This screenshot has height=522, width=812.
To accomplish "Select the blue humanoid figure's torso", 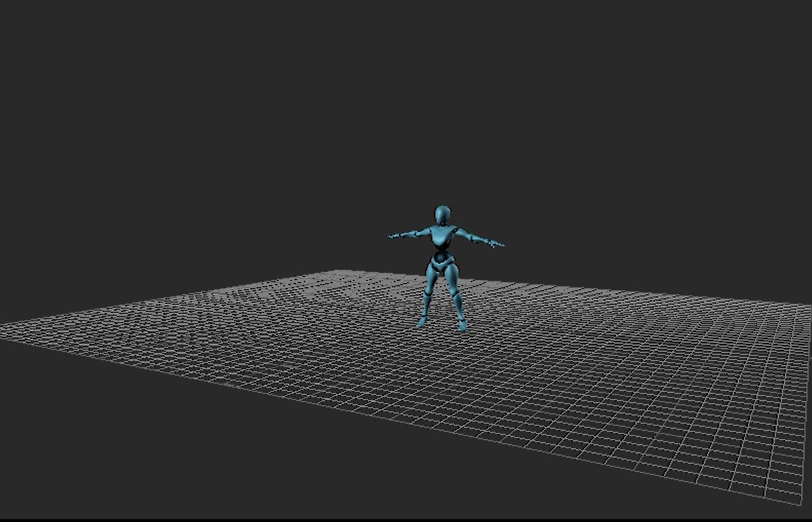I will (x=442, y=238).
